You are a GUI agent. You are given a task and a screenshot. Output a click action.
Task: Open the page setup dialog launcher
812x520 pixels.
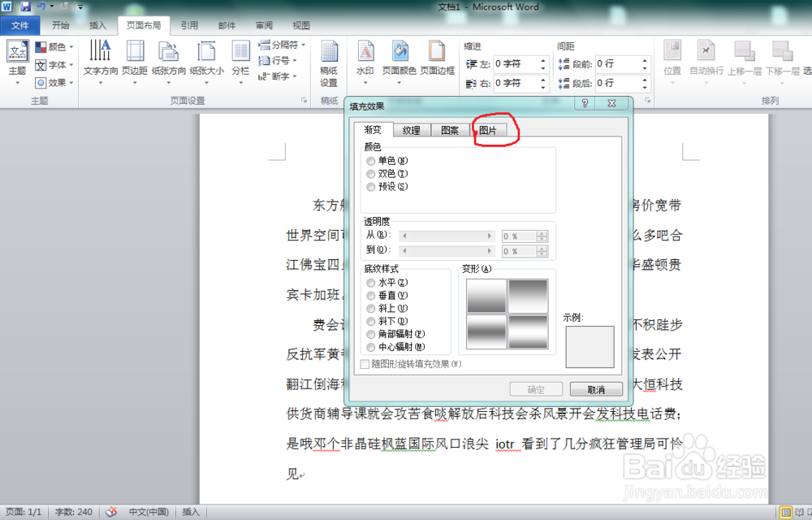[304, 101]
